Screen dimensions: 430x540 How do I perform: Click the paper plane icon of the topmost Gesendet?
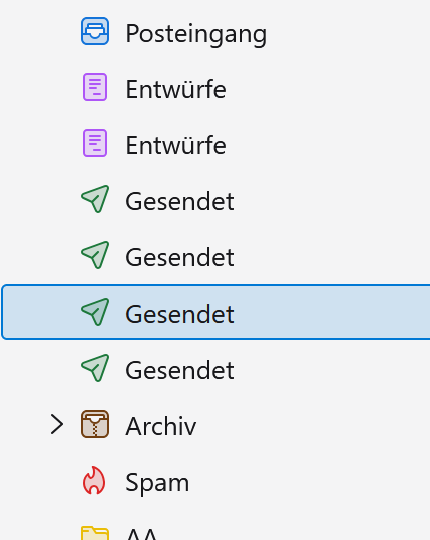[x=95, y=199]
